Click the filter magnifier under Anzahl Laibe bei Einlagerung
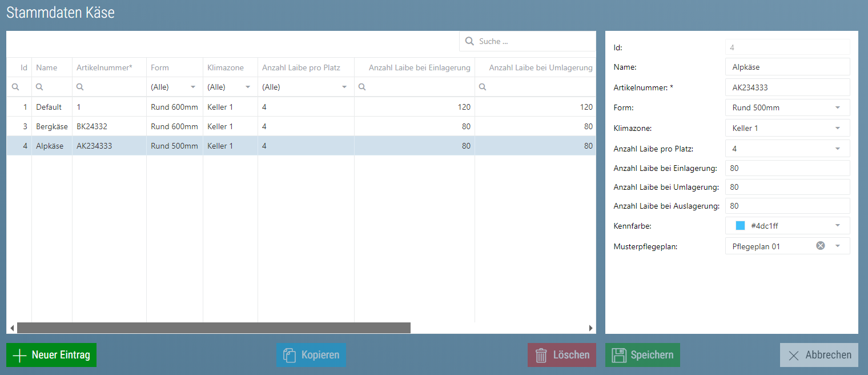 (362, 87)
